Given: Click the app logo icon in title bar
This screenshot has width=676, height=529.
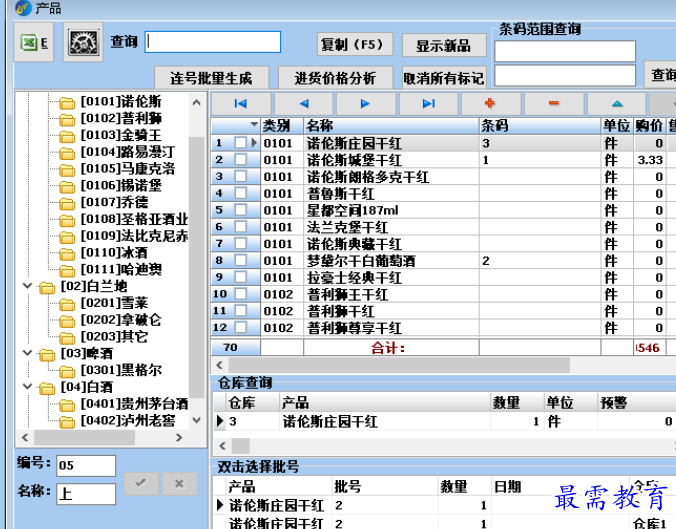Looking at the screenshot, I should pos(23,8).
